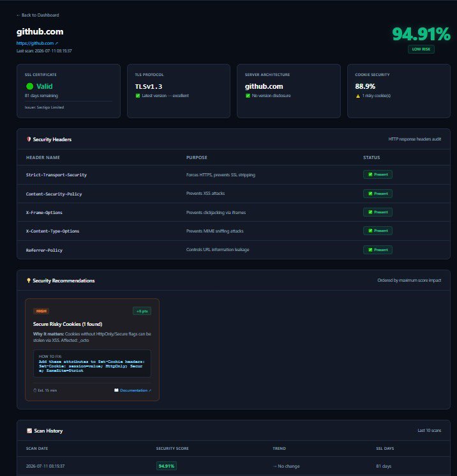Click the Prevents MIME sniffing attacks text

coord(214,231)
